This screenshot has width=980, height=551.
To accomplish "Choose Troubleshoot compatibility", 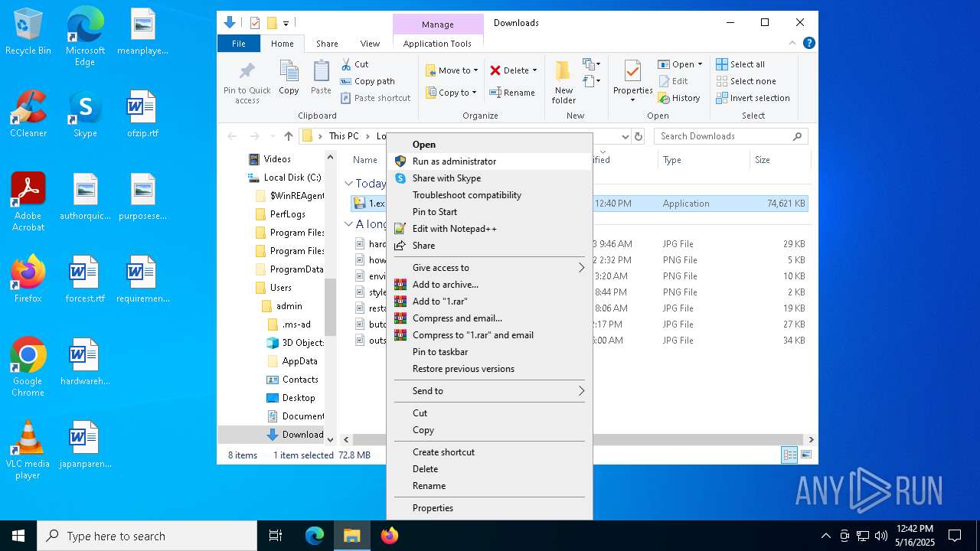I will click(x=489, y=195).
